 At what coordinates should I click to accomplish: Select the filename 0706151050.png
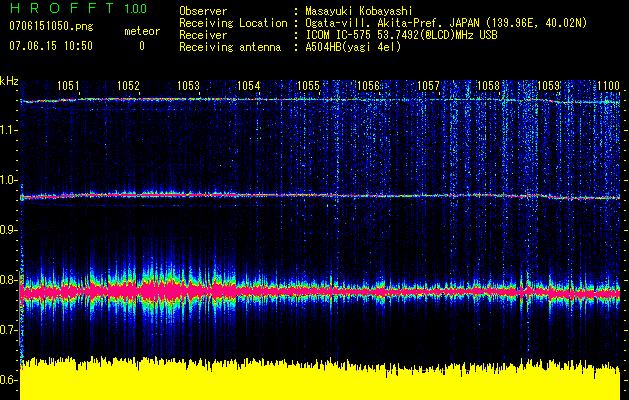(x=51, y=26)
